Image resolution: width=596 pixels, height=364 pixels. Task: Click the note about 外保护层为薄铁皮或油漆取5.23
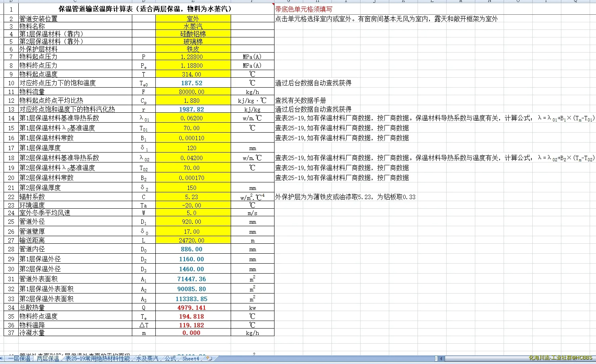point(345,197)
